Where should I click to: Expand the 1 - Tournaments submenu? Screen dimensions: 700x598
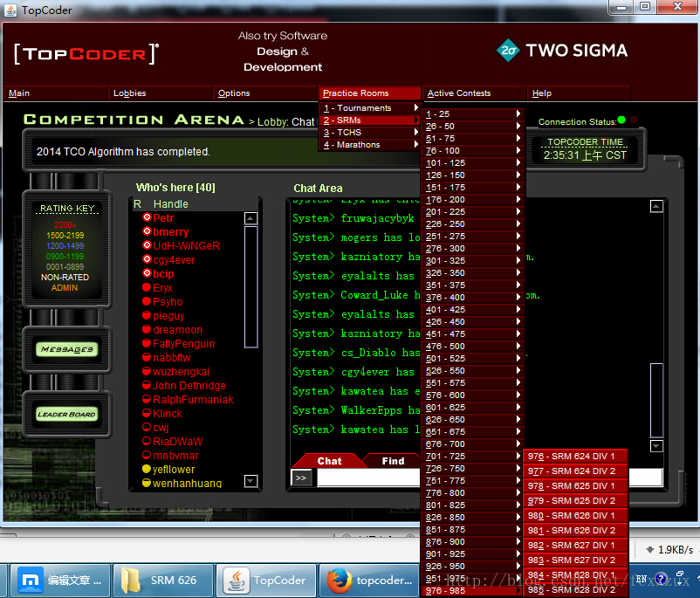tap(370, 108)
